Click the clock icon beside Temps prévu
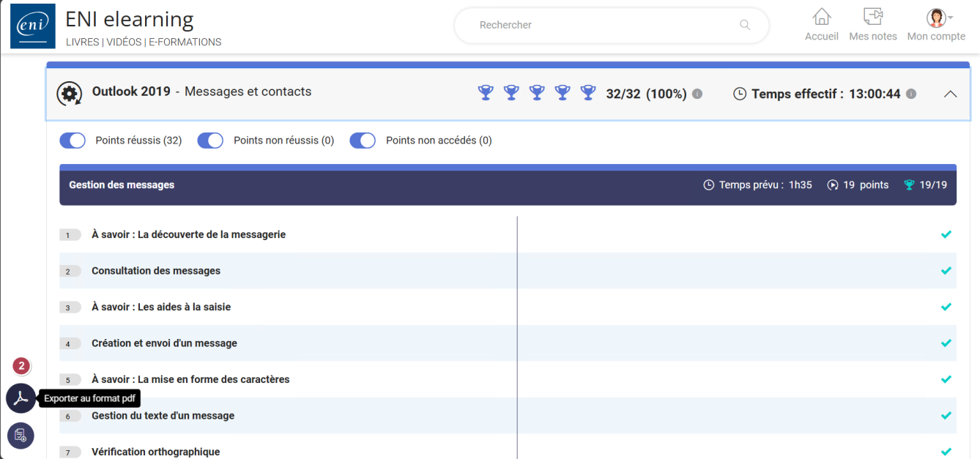The height and width of the screenshot is (459, 980). pyautogui.click(x=708, y=185)
